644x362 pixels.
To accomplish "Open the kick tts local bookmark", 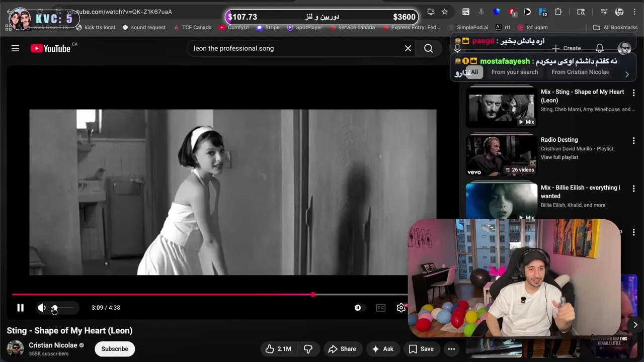I will point(95,27).
